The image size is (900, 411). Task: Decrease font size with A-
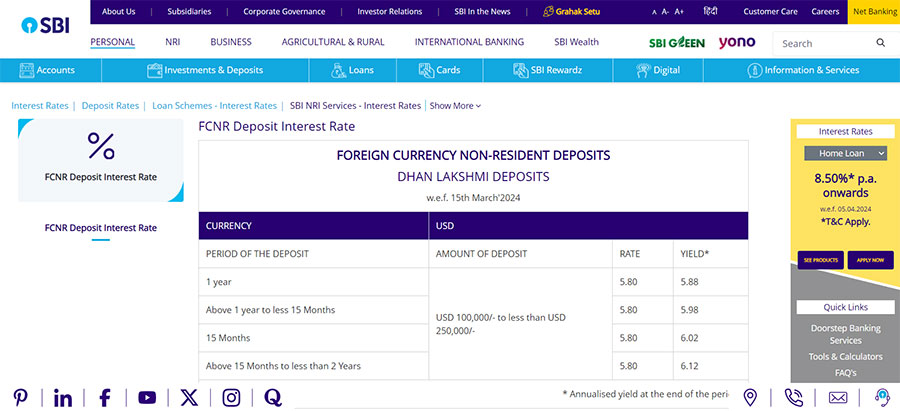[x=665, y=12]
